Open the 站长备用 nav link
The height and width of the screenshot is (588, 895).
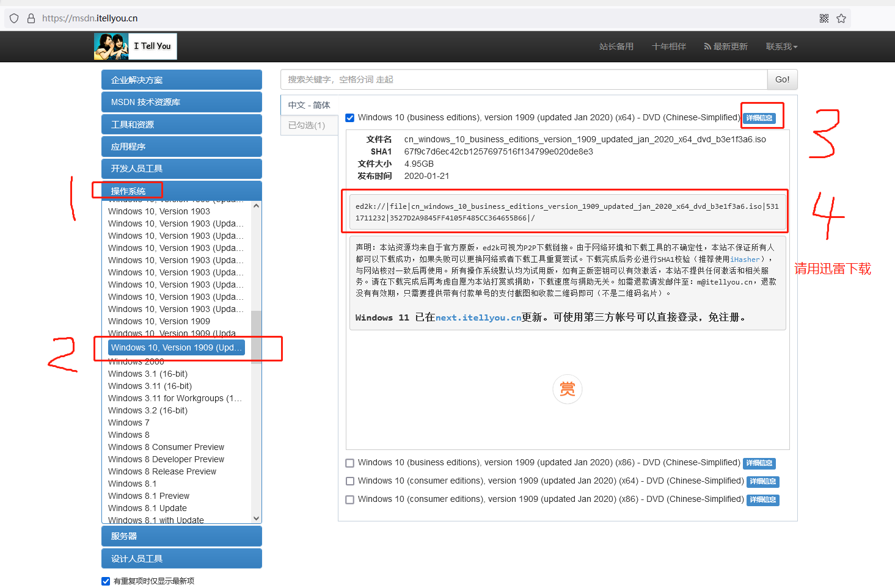coord(616,46)
